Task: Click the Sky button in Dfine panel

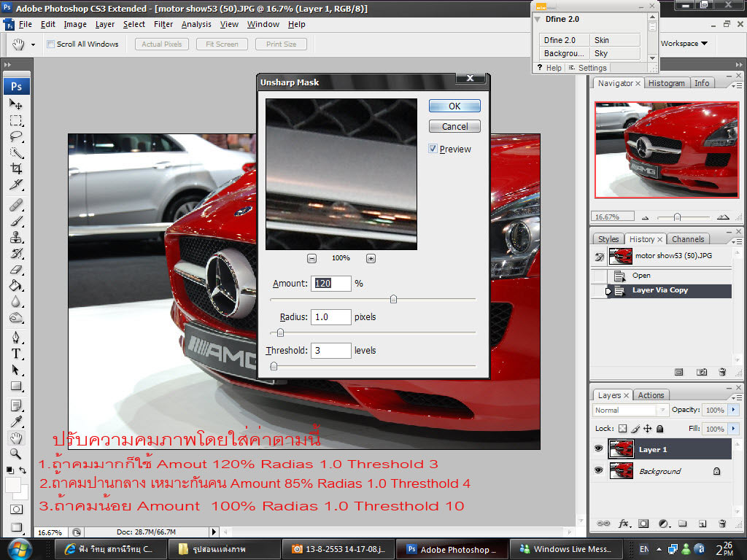Action: (615, 53)
